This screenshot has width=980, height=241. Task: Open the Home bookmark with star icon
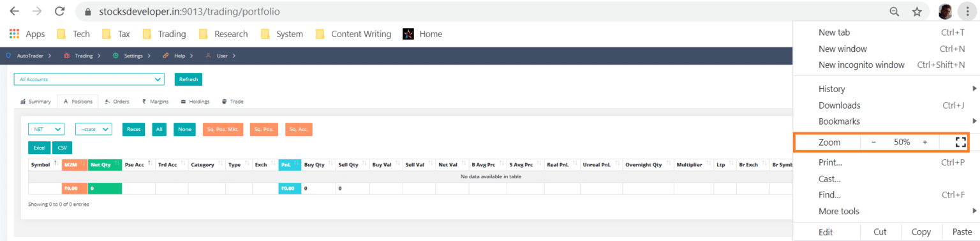[422, 34]
